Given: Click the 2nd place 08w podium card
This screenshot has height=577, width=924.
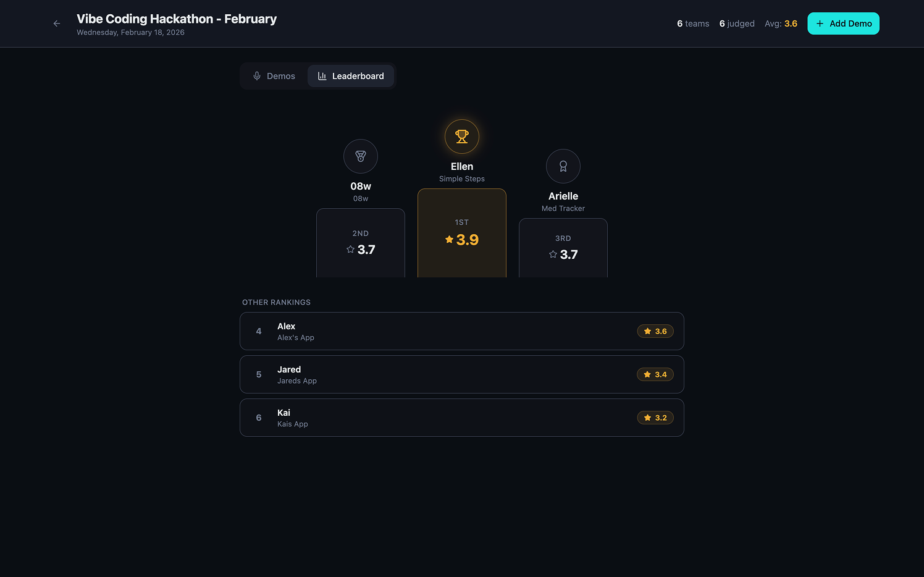Looking at the screenshot, I should (361, 243).
